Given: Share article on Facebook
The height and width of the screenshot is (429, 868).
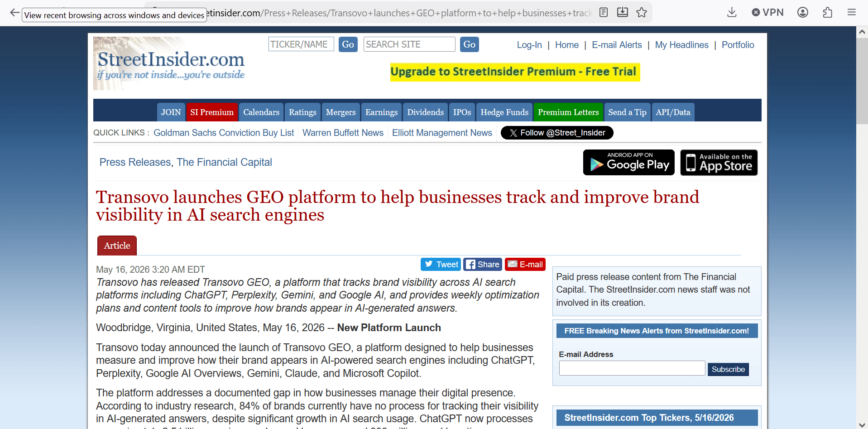Looking at the screenshot, I should point(483,264).
